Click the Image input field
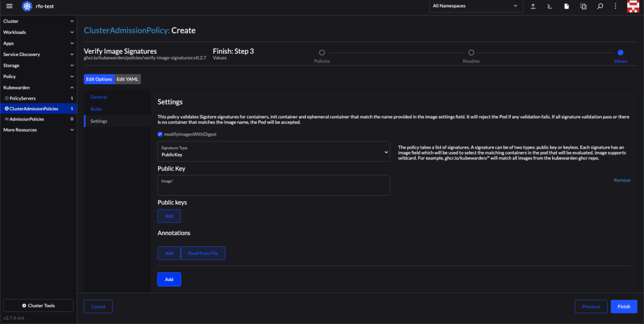 [274, 186]
